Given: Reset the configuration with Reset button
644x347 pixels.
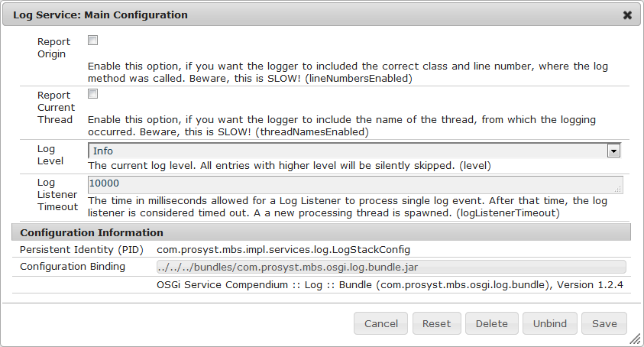Looking at the screenshot, I should (x=437, y=323).
